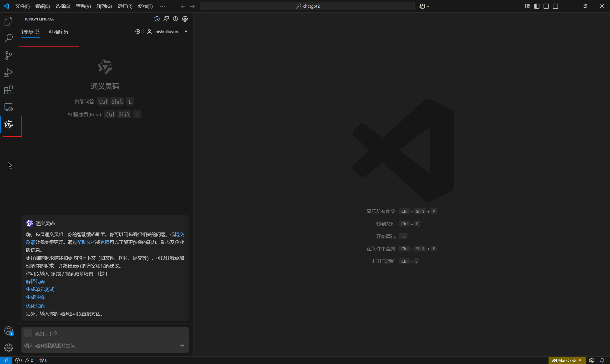Open the Source Control view
Screen dimensions: 610x364
[x=8, y=56]
